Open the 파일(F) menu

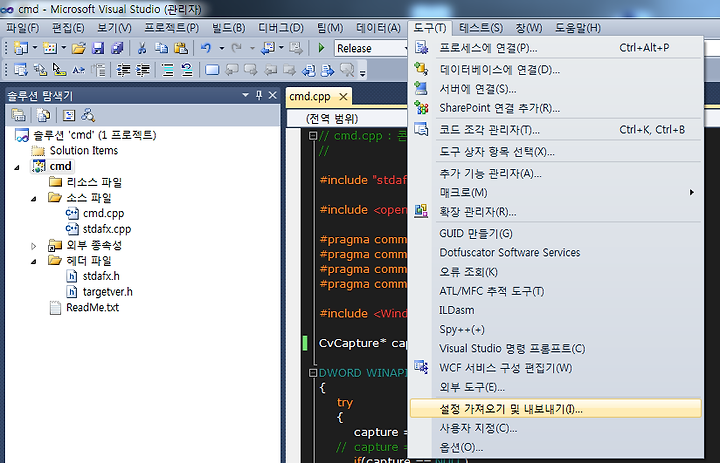coord(22,28)
